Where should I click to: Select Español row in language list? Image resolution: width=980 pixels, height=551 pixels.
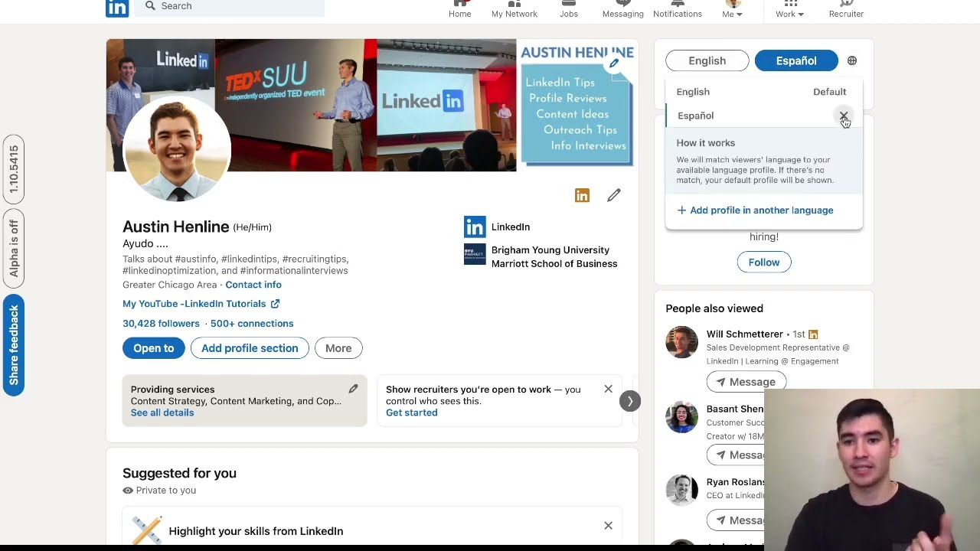coord(763,116)
